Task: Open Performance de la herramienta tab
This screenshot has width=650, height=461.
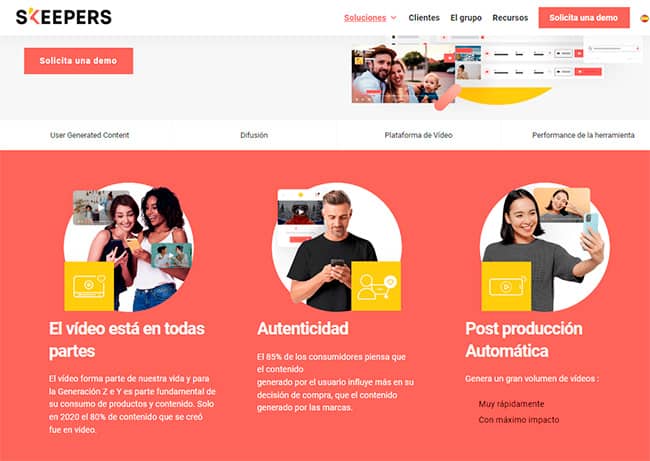Action: tap(583, 135)
